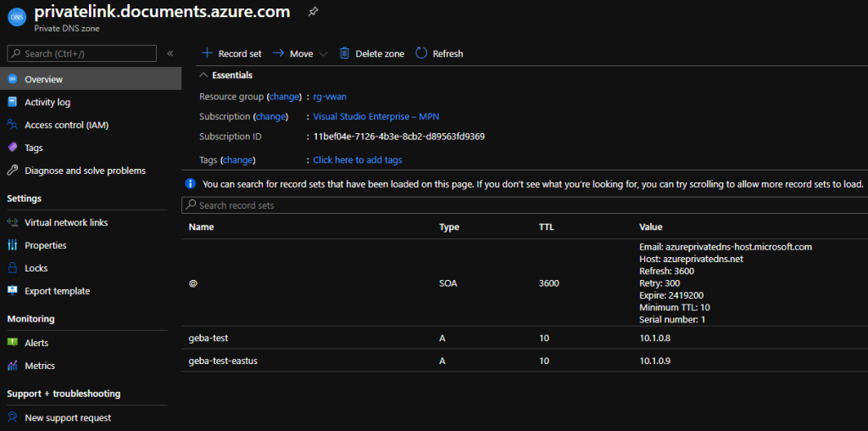This screenshot has width=868, height=431.
Task: Open the rg-vwan resource group link
Action: [x=330, y=97]
